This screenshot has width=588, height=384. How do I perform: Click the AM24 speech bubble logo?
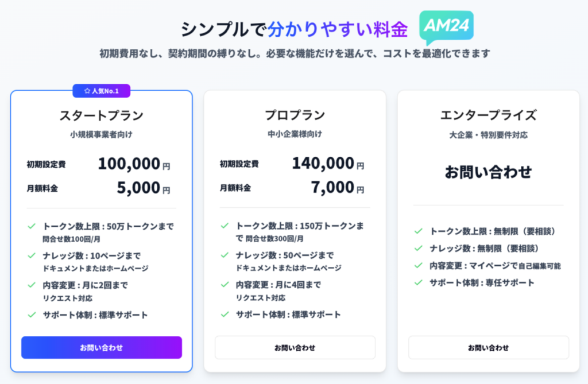(x=446, y=26)
